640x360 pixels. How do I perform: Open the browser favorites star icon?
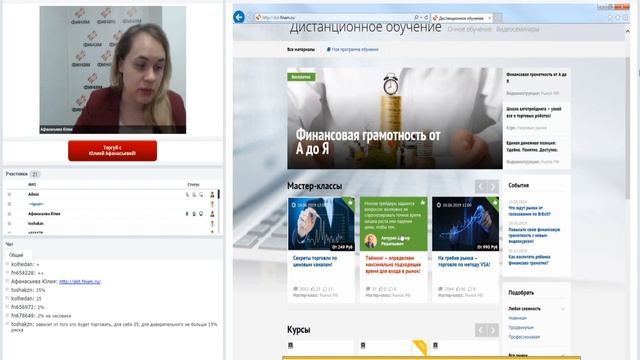(x=618, y=18)
